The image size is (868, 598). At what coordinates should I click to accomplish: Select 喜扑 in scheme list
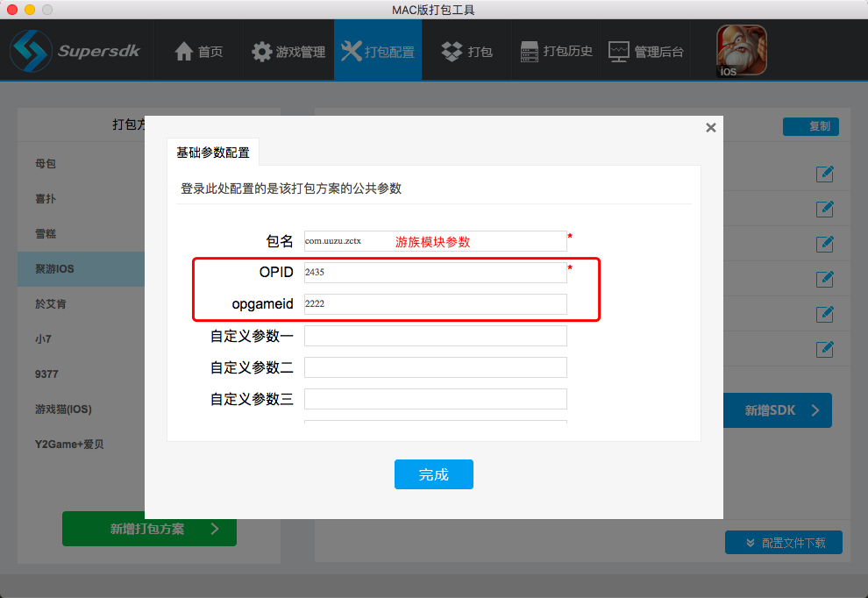point(81,199)
